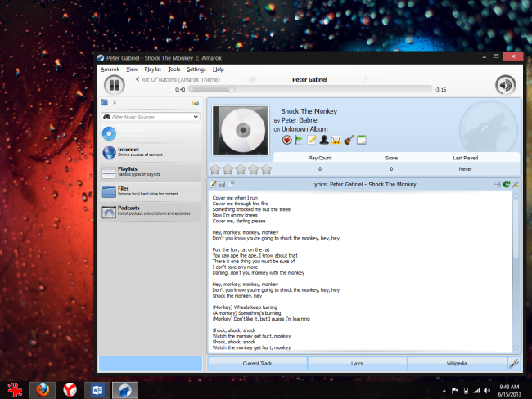Open the Playlists category

[151, 173]
